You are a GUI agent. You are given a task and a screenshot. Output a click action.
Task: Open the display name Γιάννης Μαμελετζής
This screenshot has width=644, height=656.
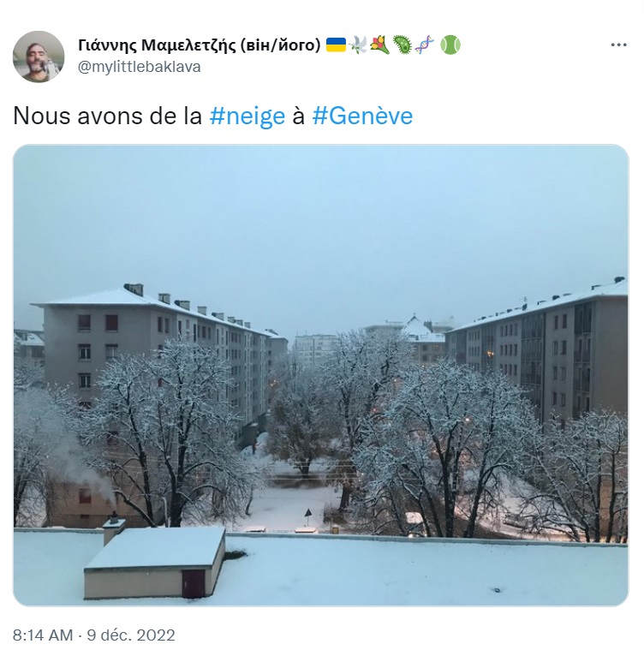[x=157, y=45]
